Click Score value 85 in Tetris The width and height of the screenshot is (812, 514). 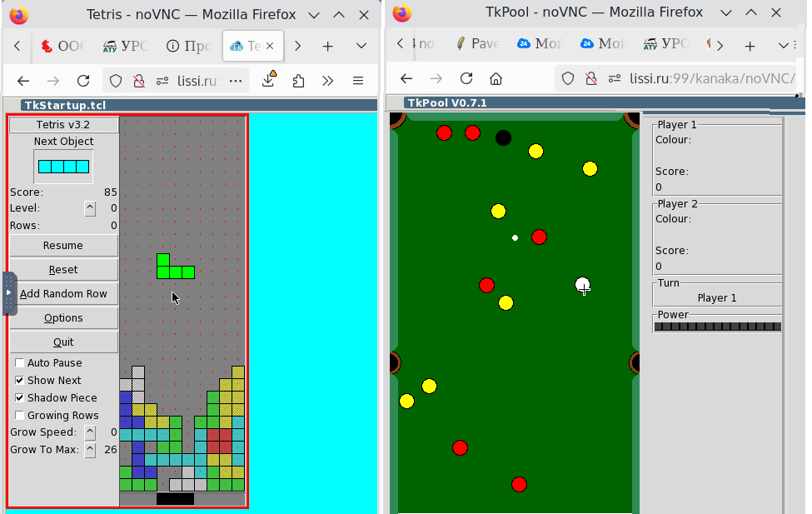click(110, 192)
